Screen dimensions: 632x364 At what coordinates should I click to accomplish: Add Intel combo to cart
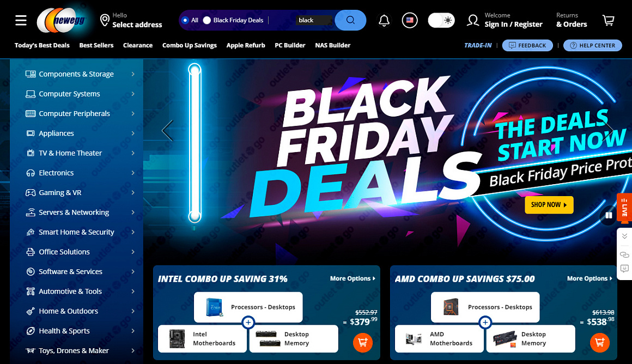363,343
